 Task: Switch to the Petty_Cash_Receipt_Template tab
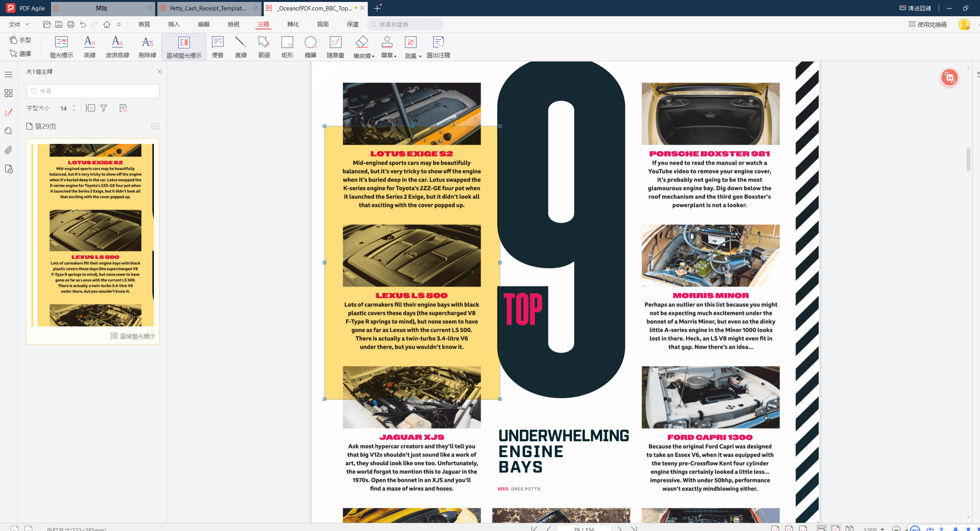coord(209,8)
